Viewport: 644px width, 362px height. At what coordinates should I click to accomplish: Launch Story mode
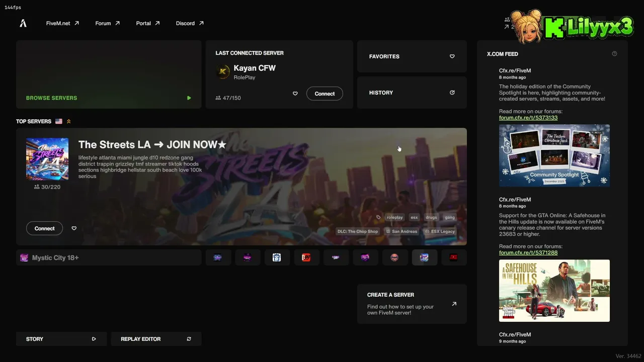[61, 339]
